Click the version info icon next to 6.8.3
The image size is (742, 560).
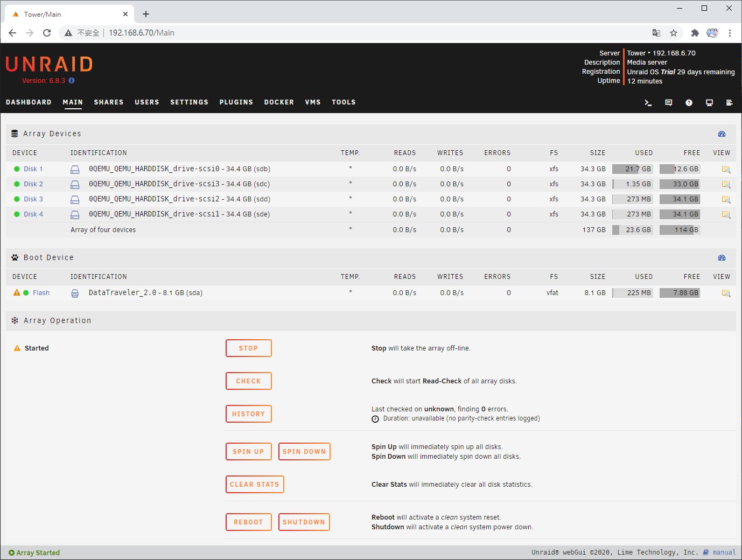click(x=72, y=81)
